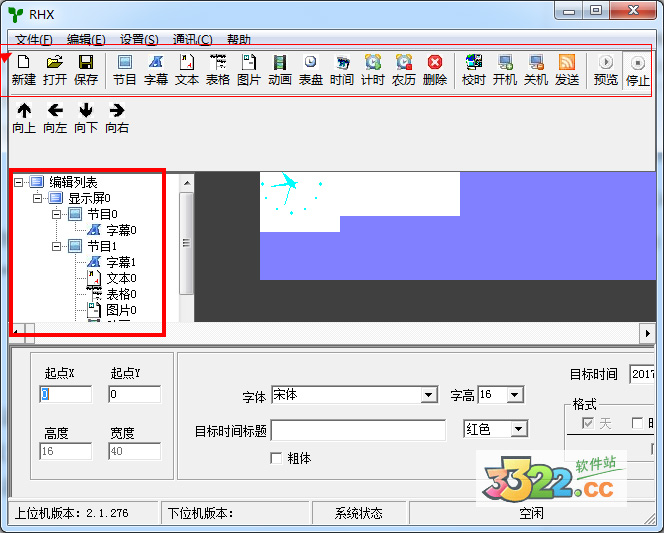Power off the screen with the 关机 icon
The height and width of the screenshot is (533, 664).
point(536,70)
